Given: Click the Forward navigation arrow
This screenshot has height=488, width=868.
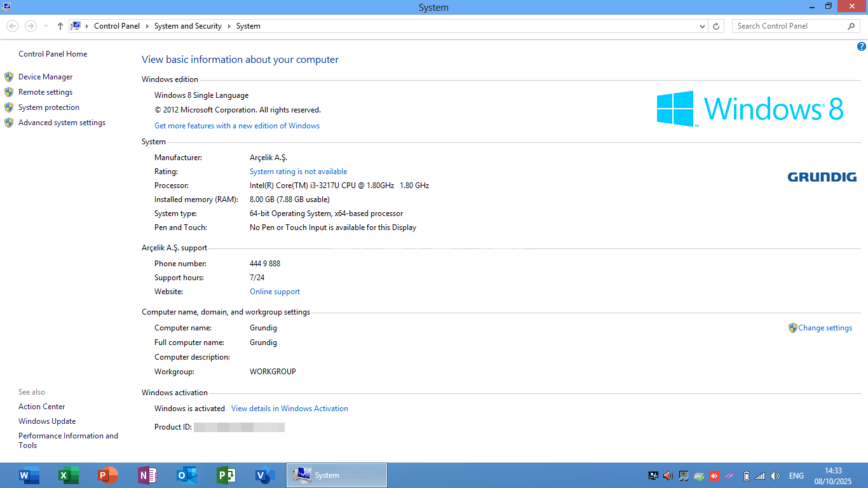Looking at the screenshot, I should coord(31,26).
